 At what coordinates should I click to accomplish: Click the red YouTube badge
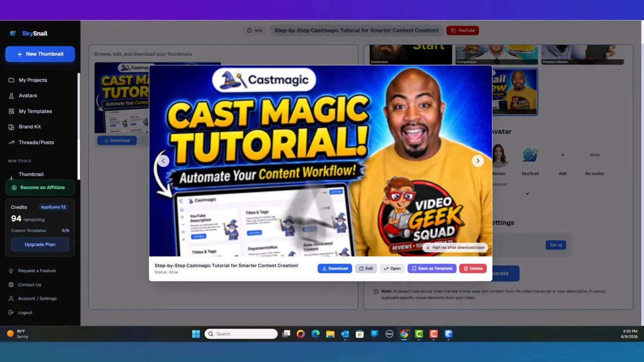[x=462, y=31]
